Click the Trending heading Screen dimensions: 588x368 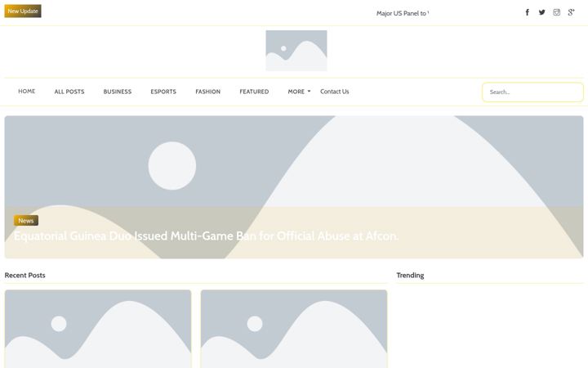(410, 276)
